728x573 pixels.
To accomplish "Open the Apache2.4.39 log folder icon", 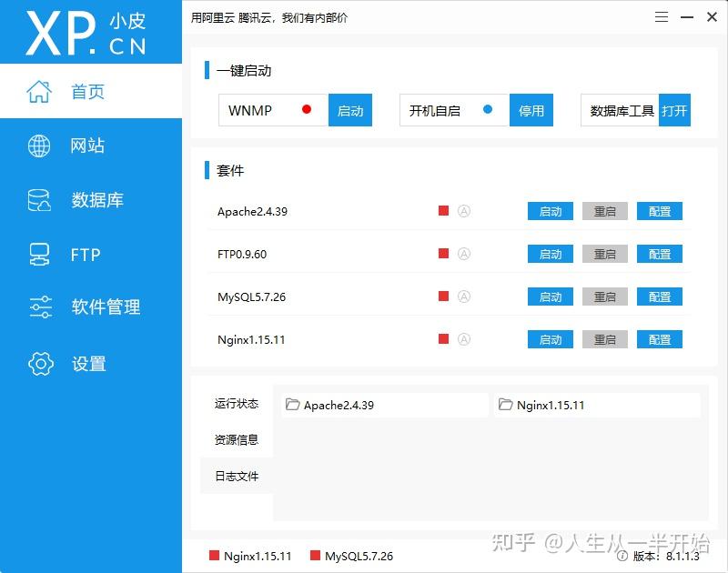I will [293, 403].
